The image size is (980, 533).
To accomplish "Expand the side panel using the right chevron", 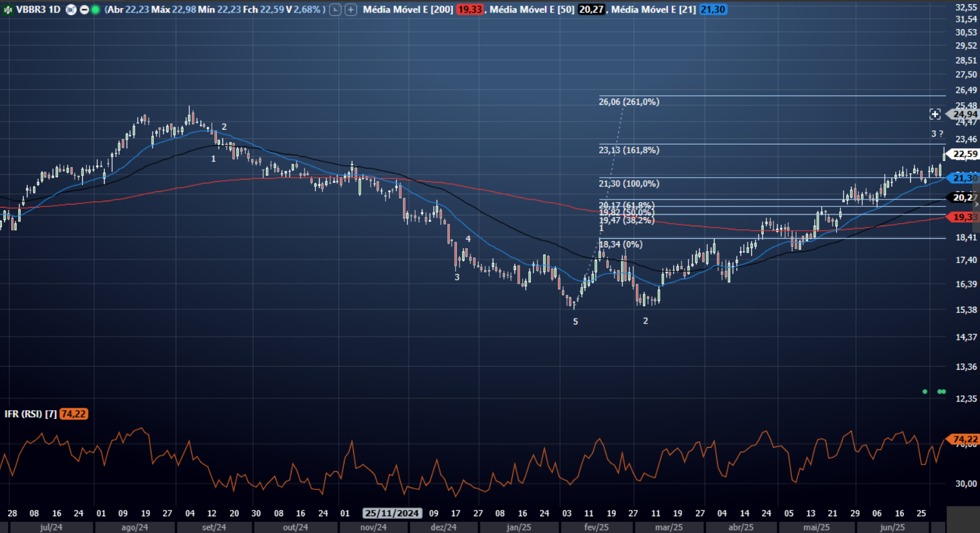I will [x=976, y=204].
